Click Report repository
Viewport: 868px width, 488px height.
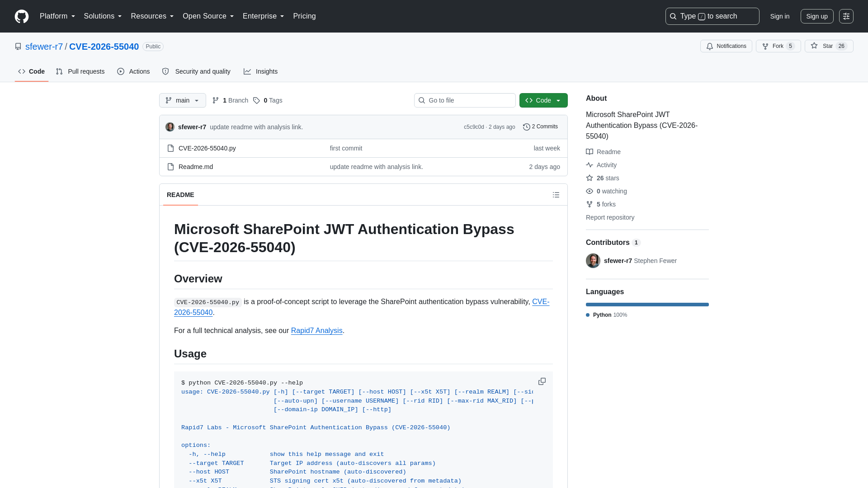coord(610,217)
